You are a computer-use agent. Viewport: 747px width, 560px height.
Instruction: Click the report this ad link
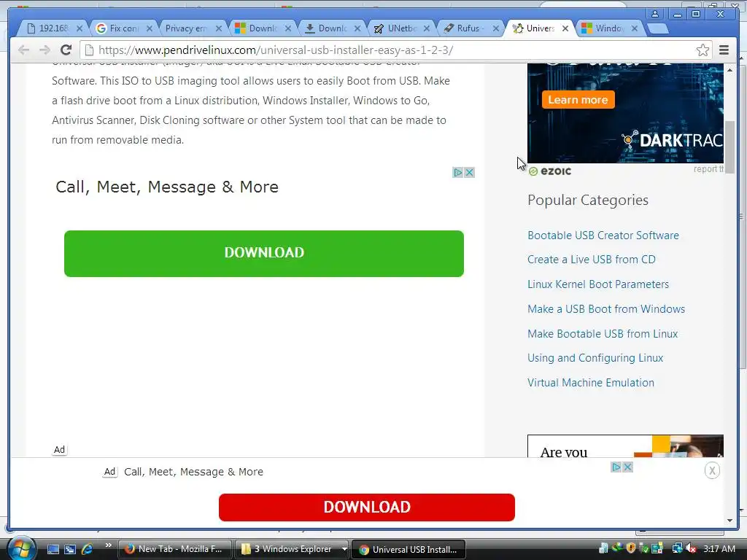tap(708, 169)
